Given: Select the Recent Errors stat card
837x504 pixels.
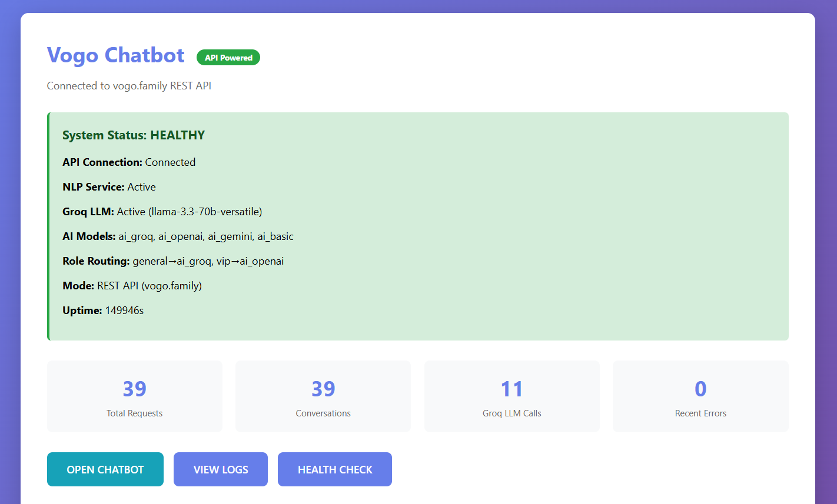Looking at the screenshot, I should point(700,396).
